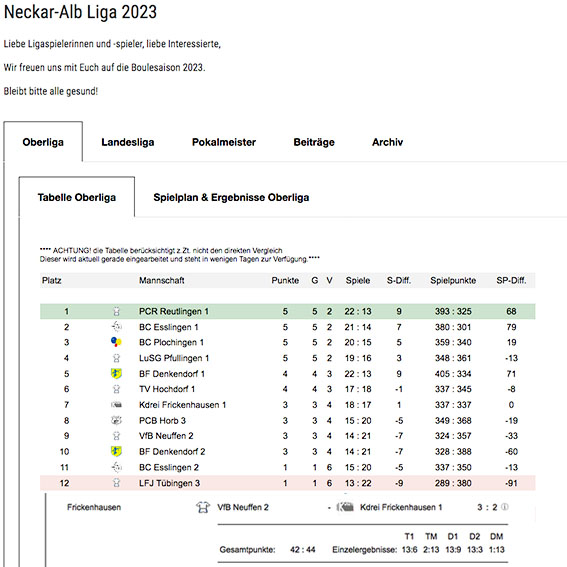Click the TV Hochdorf 1 jersey icon
Viewport: 567px width, 567px height.
tap(116, 389)
